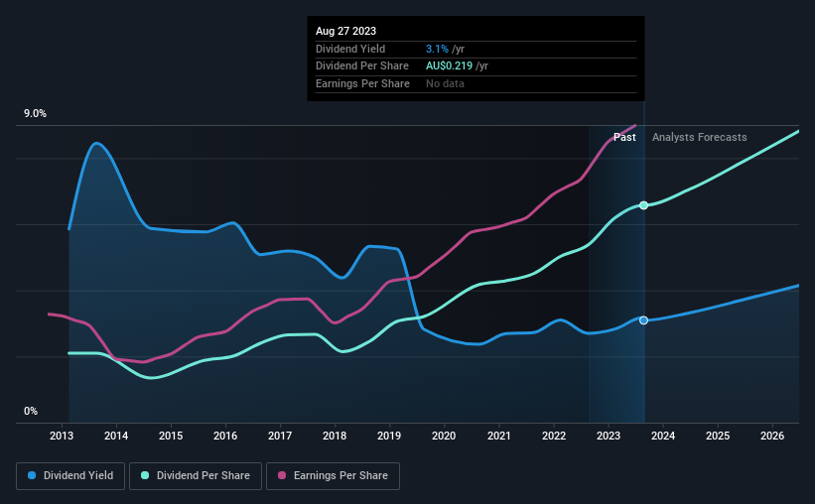815x504 pixels.
Task: Toggle the Dividend Per Share legend button
Action: tap(196, 476)
